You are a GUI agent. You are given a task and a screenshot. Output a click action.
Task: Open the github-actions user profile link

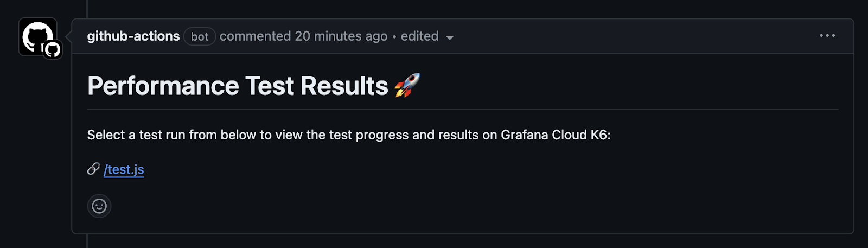click(x=133, y=36)
